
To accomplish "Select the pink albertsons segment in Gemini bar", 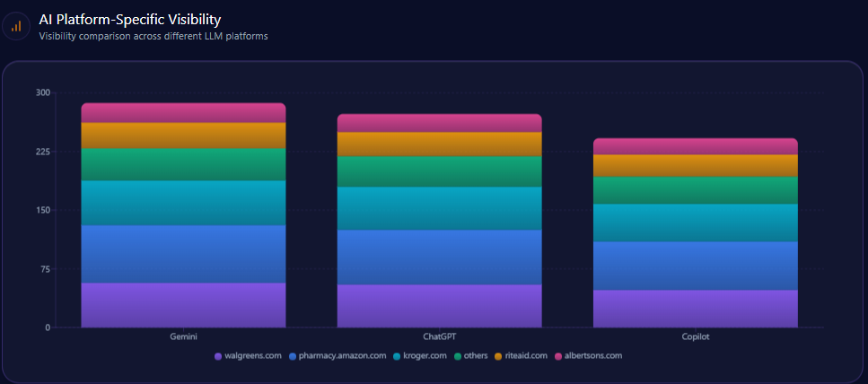I will click(183, 113).
